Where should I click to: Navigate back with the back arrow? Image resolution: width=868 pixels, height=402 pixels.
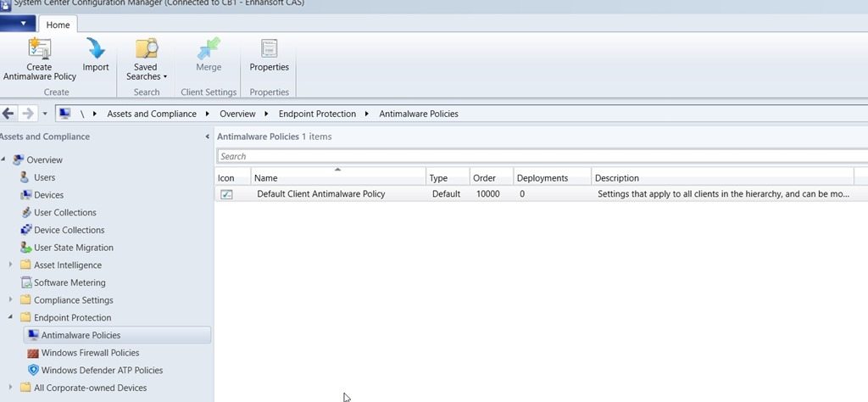tap(8, 114)
